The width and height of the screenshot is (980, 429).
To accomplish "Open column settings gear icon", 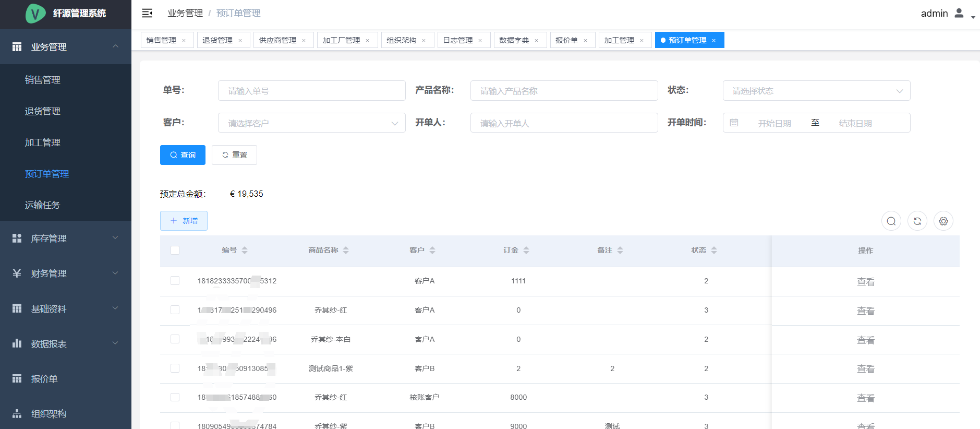I will click(x=943, y=221).
